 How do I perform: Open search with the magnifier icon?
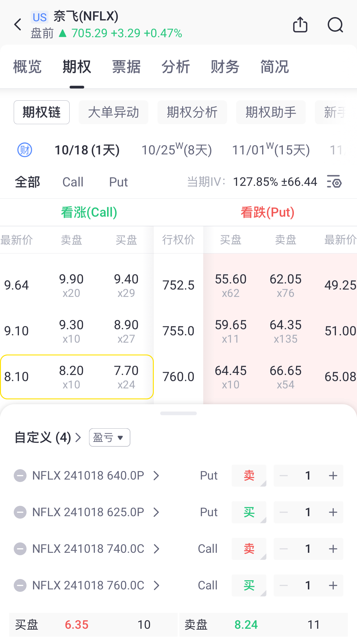[335, 25]
